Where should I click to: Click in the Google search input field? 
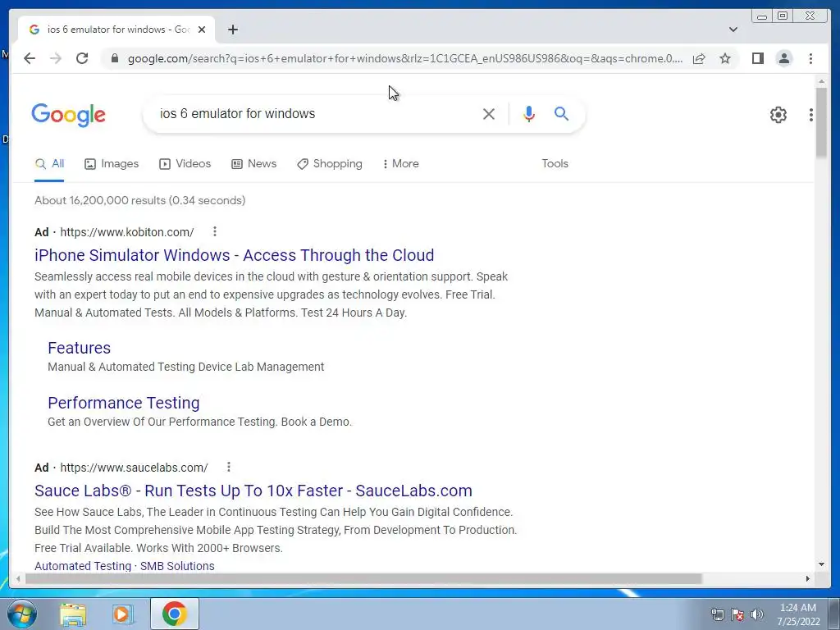316,113
